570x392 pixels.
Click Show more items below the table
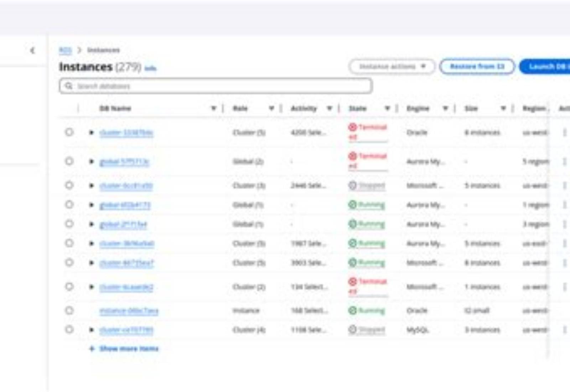tap(124, 349)
